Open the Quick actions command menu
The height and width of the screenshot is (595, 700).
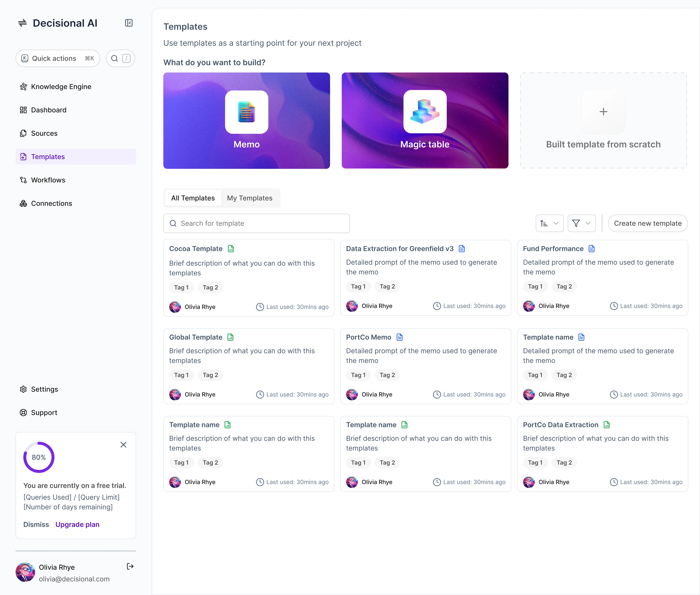pyautogui.click(x=58, y=58)
